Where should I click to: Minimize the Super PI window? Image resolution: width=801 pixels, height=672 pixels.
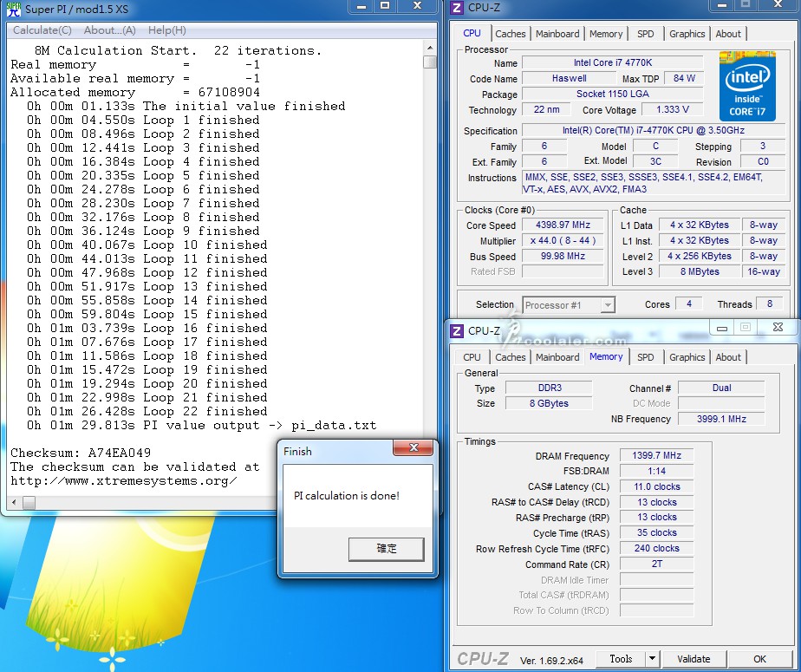click(361, 6)
